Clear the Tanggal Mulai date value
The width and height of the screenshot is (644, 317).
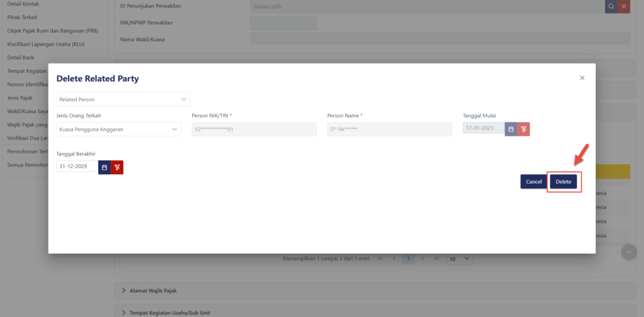tap(523, 129)
